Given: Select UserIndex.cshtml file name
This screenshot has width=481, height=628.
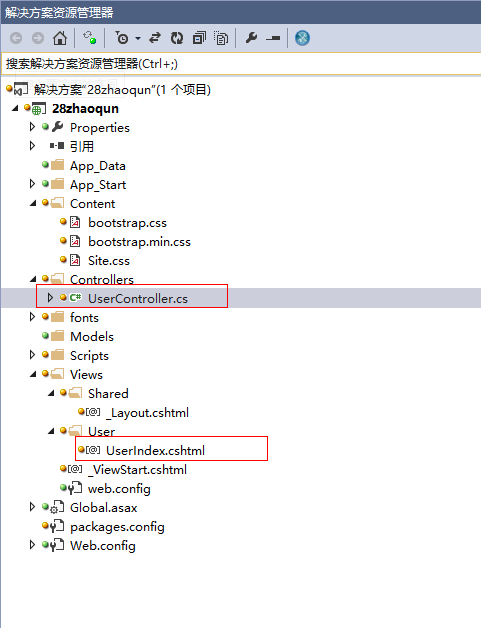Looking at the screenshot, I should [155, 451].
